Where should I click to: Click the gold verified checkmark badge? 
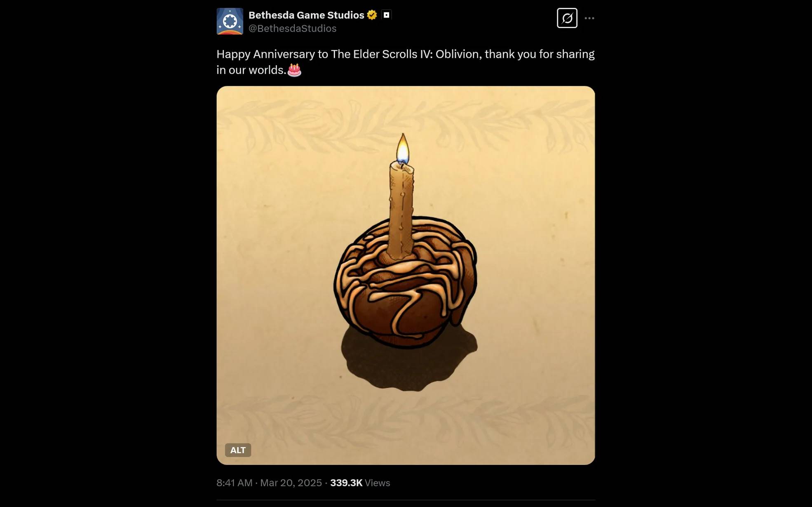[x=372, y=15]
